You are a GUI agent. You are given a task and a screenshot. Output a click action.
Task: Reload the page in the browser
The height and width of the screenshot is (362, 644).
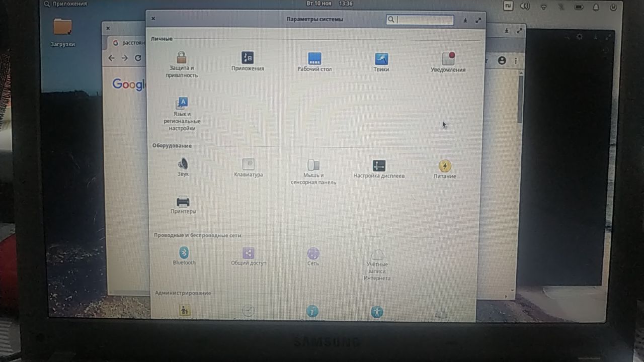(138, 58)
